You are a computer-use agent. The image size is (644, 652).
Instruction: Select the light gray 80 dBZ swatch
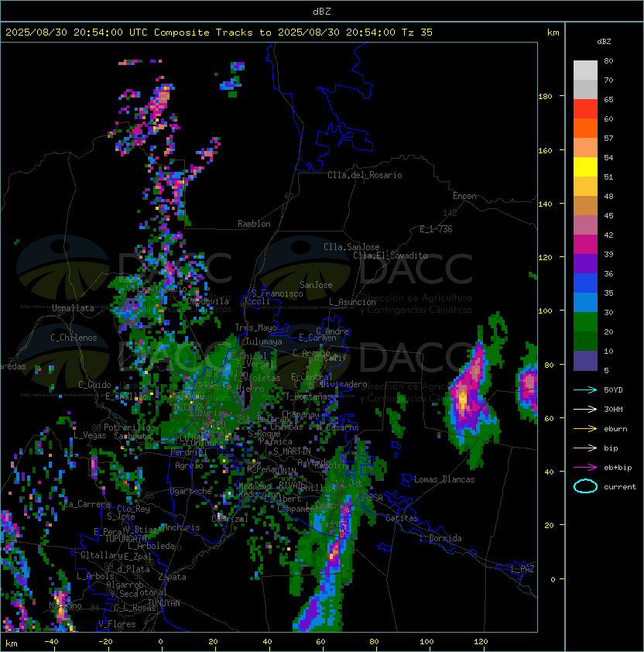click(x=585, y=70)
